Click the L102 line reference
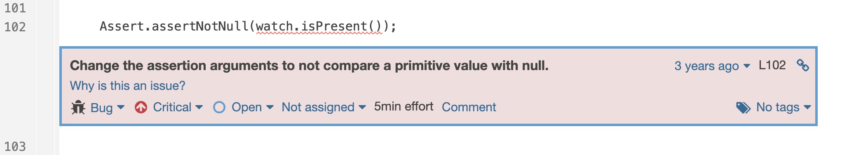 pos(772,65)
